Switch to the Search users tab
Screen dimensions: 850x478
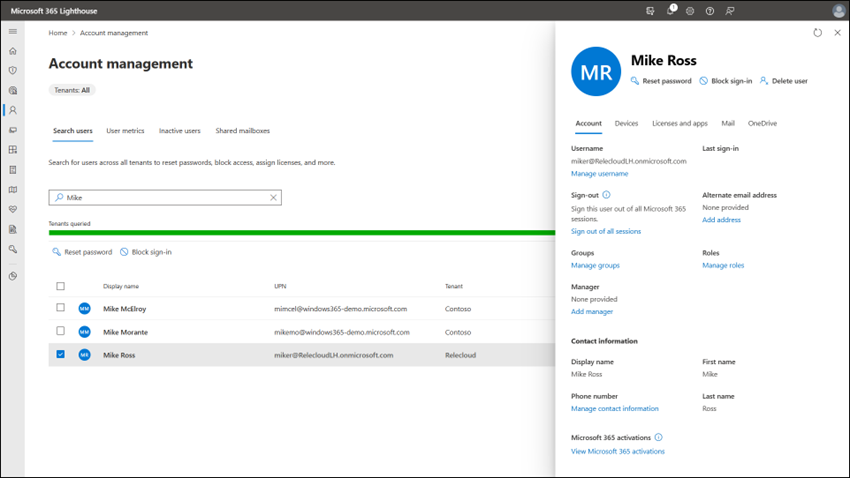tap(73, 131)
